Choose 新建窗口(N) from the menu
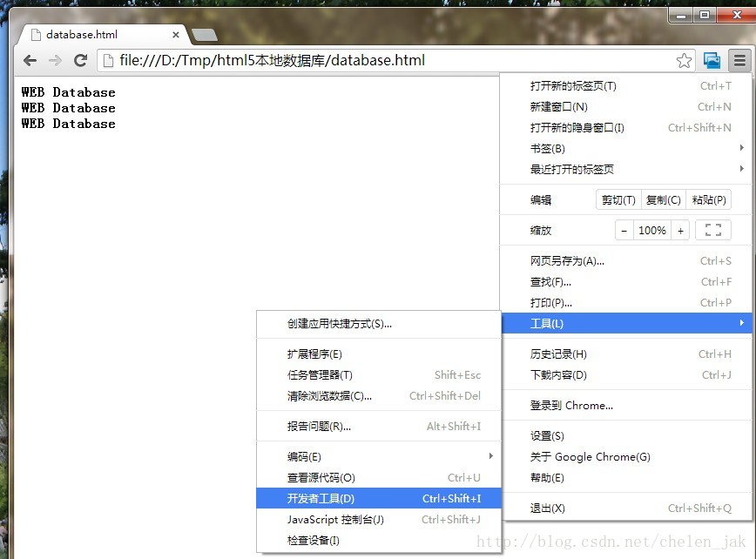Viewport: 756px width, 559px height. click(626, 106)
